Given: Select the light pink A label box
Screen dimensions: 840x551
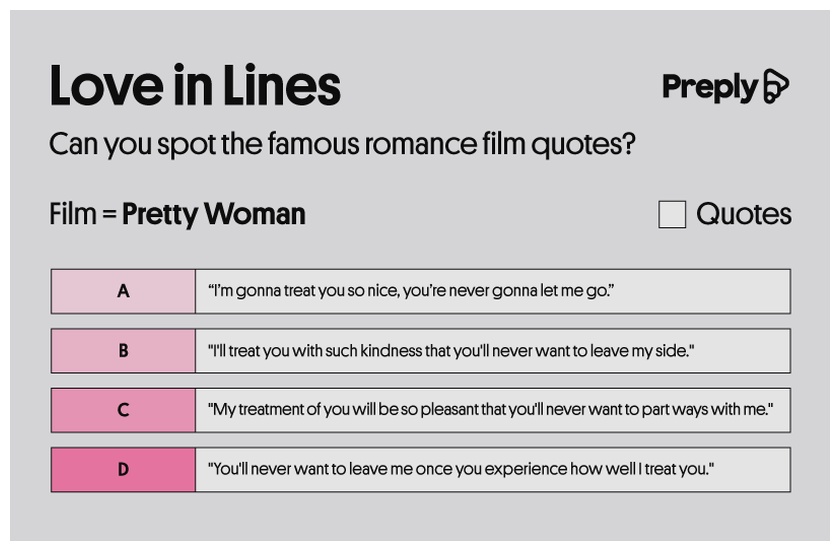Looking at the screenshot, I should (123, 291).
